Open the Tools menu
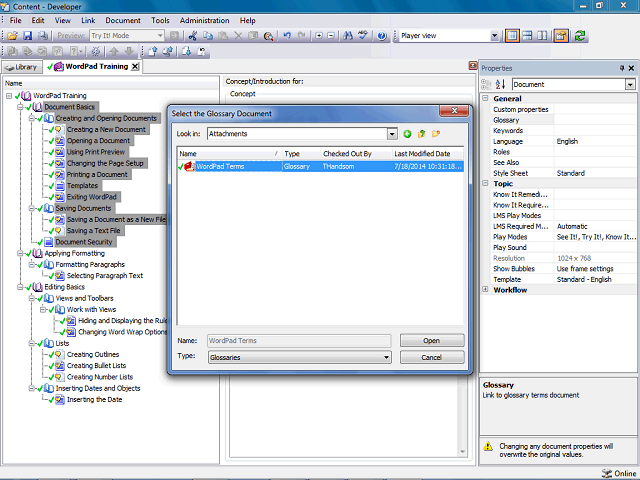640x480 pixels. click(160, 20)
